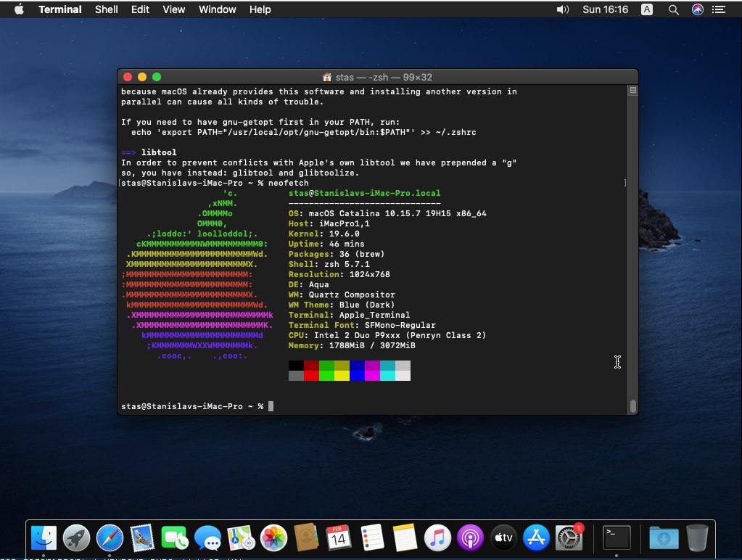Click the 'Resolution: 1024x768' line
742x560 pixels.
point(339,274)
